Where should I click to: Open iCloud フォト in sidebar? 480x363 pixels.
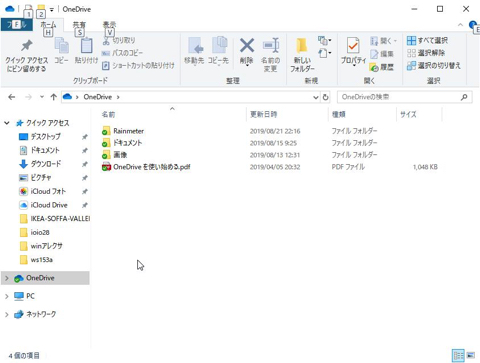42,191
